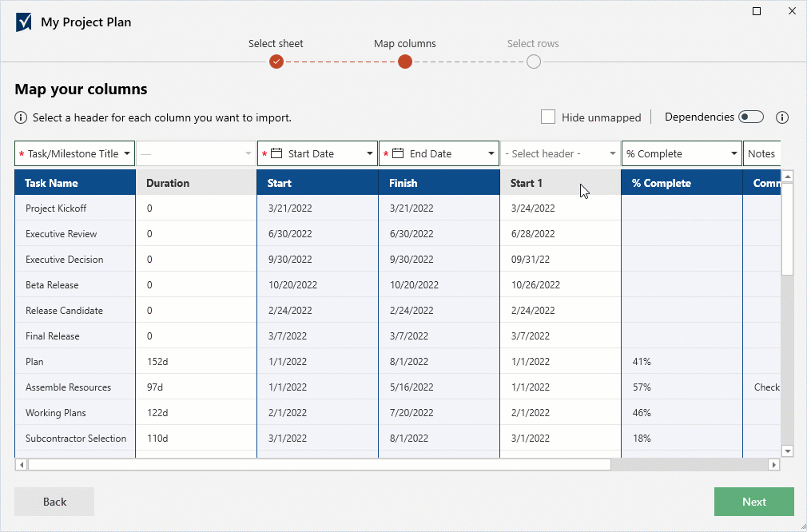
Task: Click the 18% complete cell
Action: tap(682, 439)
